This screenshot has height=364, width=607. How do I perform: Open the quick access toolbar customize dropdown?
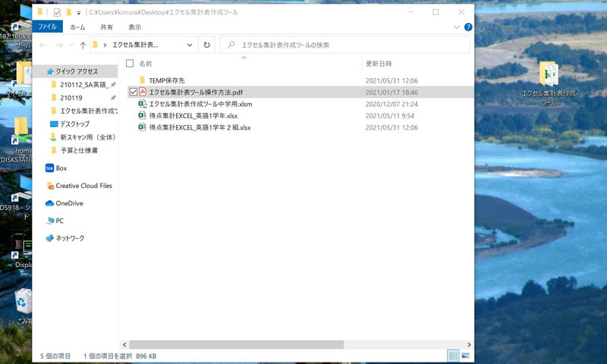pyautogui.click(x=79, y=13)
